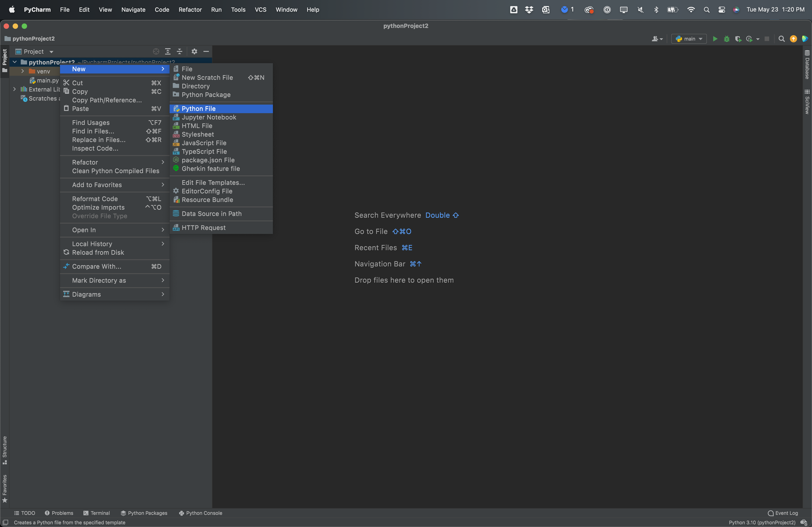Open the main run configuration dropdown
The image size is (812, 527).
click(x=689, y=39)
